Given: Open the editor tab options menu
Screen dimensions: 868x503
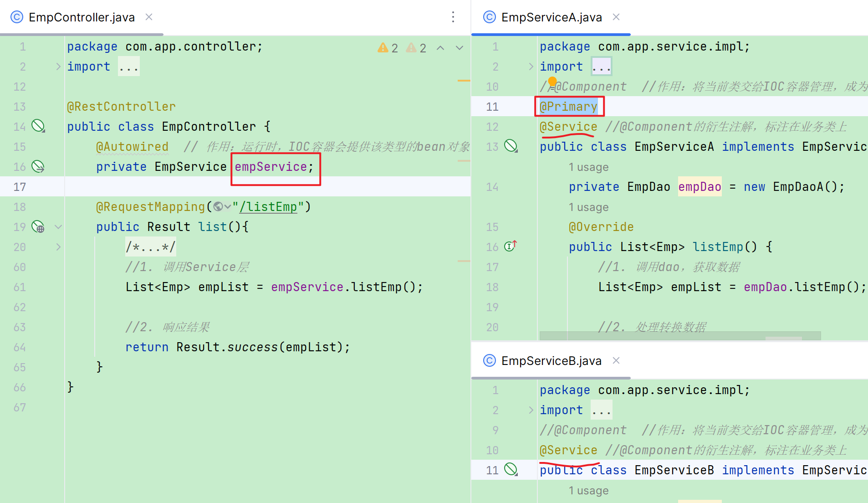Looking at the screenshot, I should (453, 17).
